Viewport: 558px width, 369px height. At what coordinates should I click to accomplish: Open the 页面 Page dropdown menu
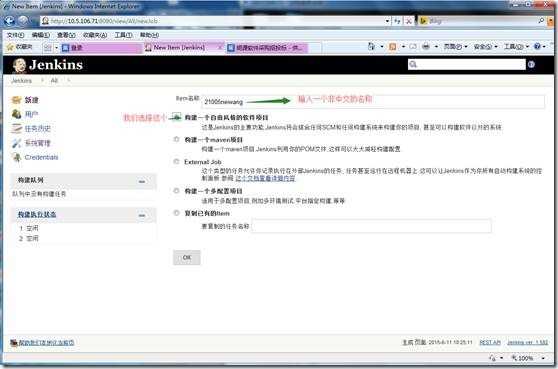tap(455, 47)
